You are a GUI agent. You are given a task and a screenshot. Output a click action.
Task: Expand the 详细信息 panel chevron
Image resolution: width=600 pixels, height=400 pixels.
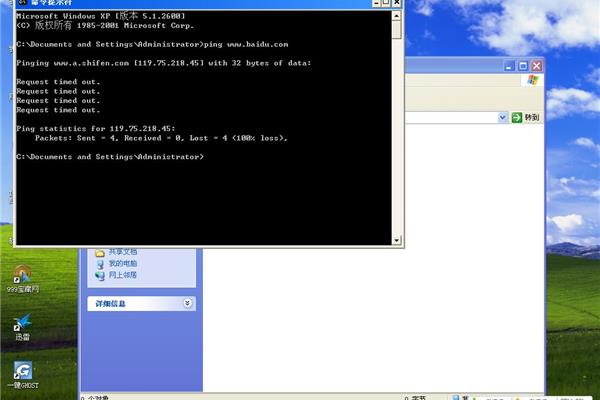pos(187,304)
